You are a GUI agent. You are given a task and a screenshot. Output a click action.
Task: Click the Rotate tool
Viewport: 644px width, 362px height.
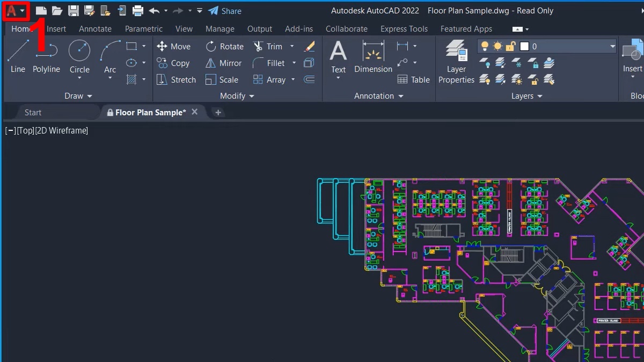224,47
